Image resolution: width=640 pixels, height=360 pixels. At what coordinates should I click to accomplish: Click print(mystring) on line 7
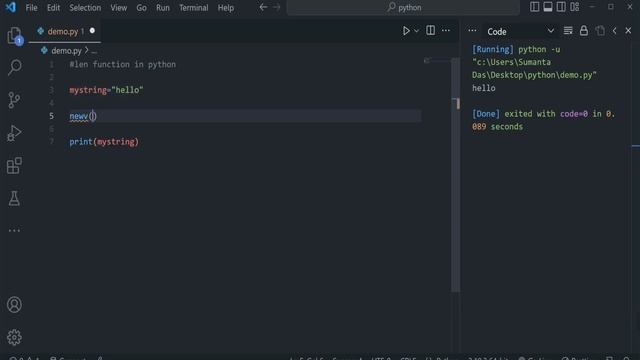pos(104,142)
